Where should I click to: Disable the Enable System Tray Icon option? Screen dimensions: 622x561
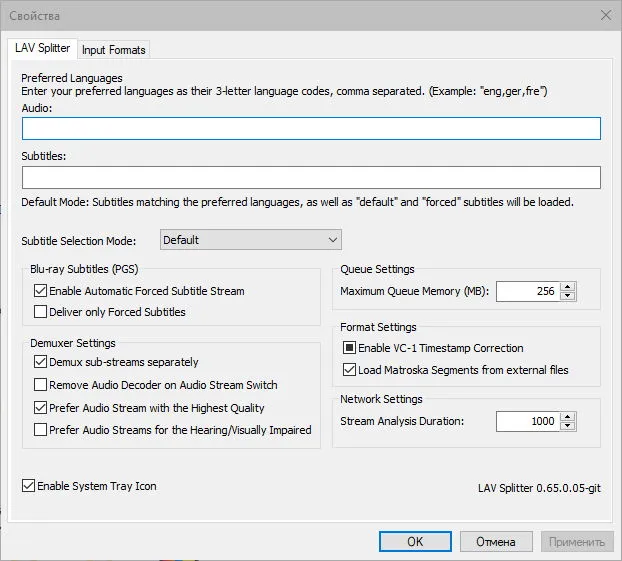[28, 486]
